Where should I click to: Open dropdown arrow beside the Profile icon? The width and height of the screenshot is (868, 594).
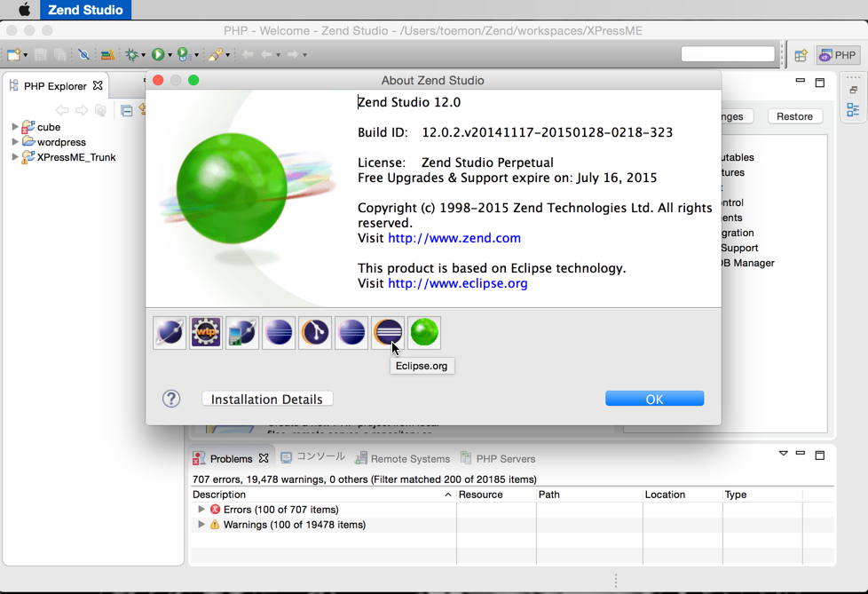pyautogui.click(x=196, y=55)
